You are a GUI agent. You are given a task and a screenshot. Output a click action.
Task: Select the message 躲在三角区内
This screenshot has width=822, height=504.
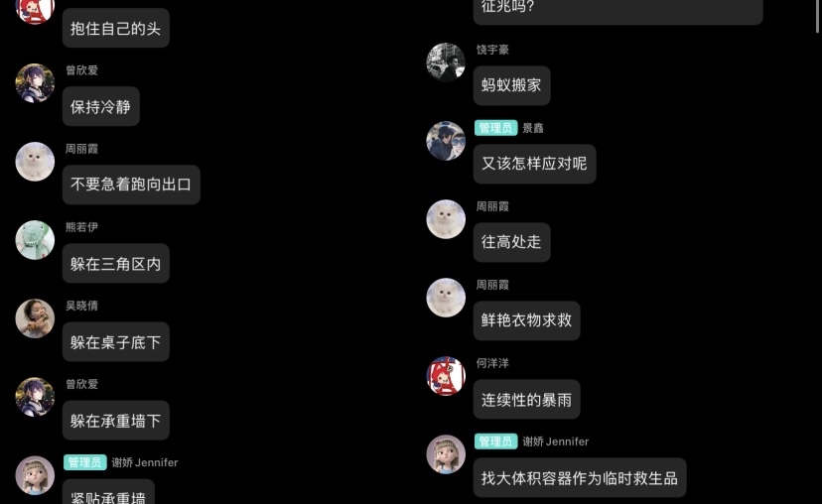coord(116,264)
